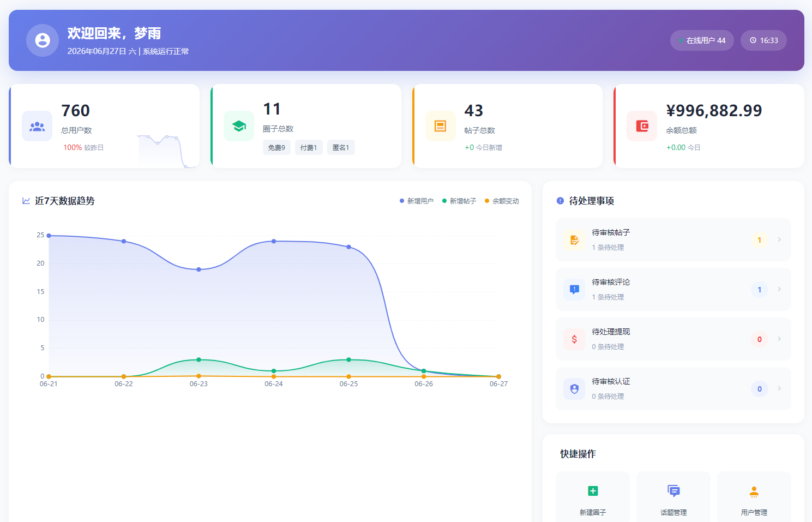The height and width of the screenshot is (522, 812).
Task: Click the 16:33 clock badge
Action: pyautogui.click(x=763, y=40)
